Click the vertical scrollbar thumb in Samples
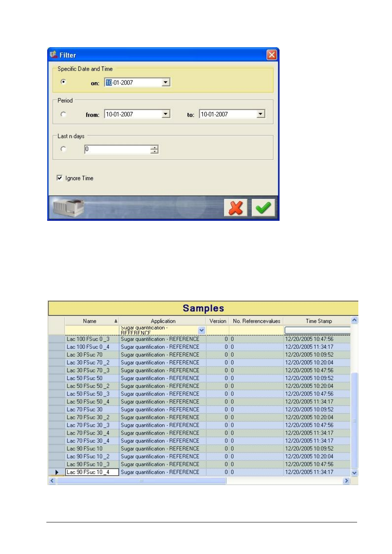The width and height of the screenshot is (392, 554). (355, 420)
